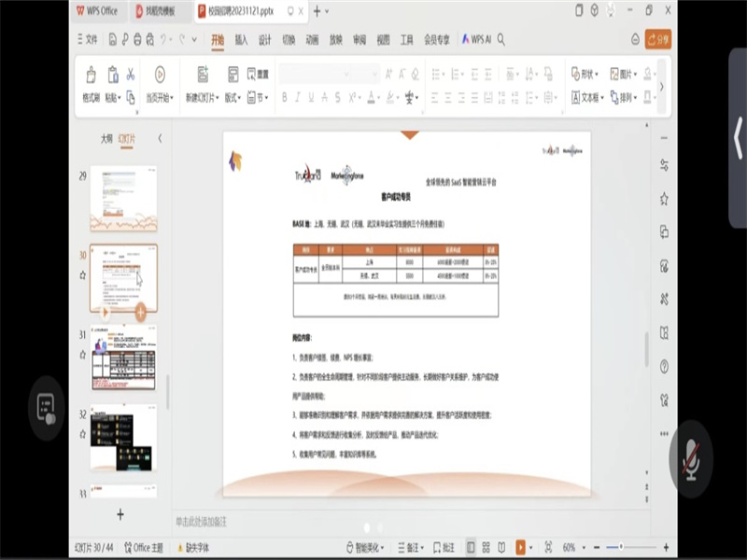The height and width of the screenshot is (560, 747).
Task: Open the Outline tab in slide panel
Action: (x=106, y=138)
